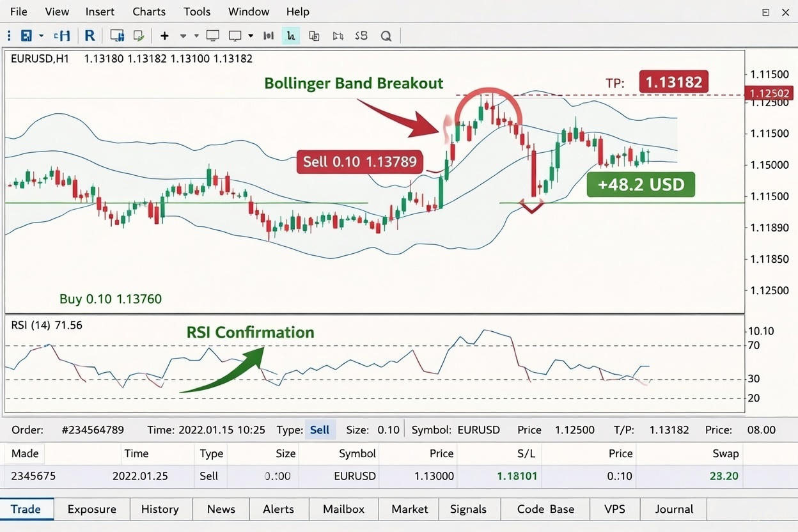This screenshot has width=798, height=532.
Task: Click the TP 1.13182 button
Action: [673, 82]
